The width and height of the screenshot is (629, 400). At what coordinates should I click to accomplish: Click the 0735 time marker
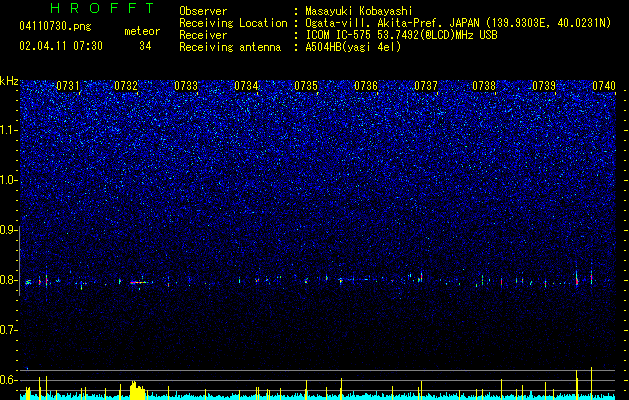(x=306, y=85)
